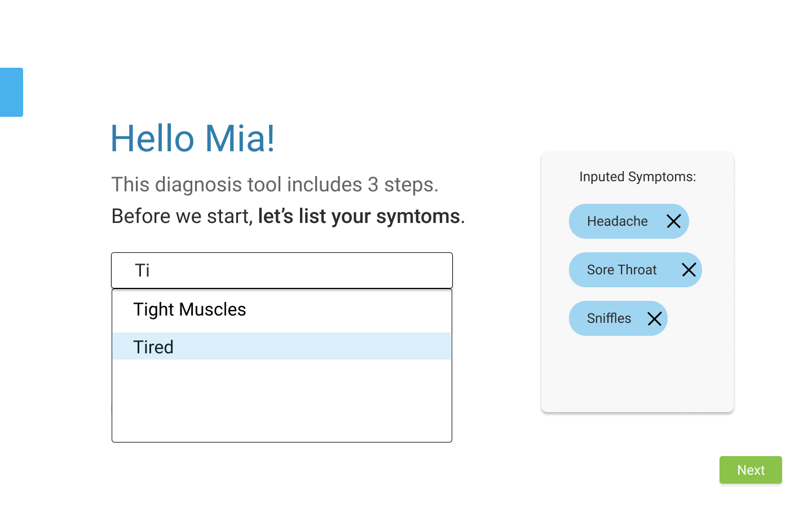Screen dimensions: 812x508
Task: Remove the Headache symptom with its X
Action: coord(674,221)
